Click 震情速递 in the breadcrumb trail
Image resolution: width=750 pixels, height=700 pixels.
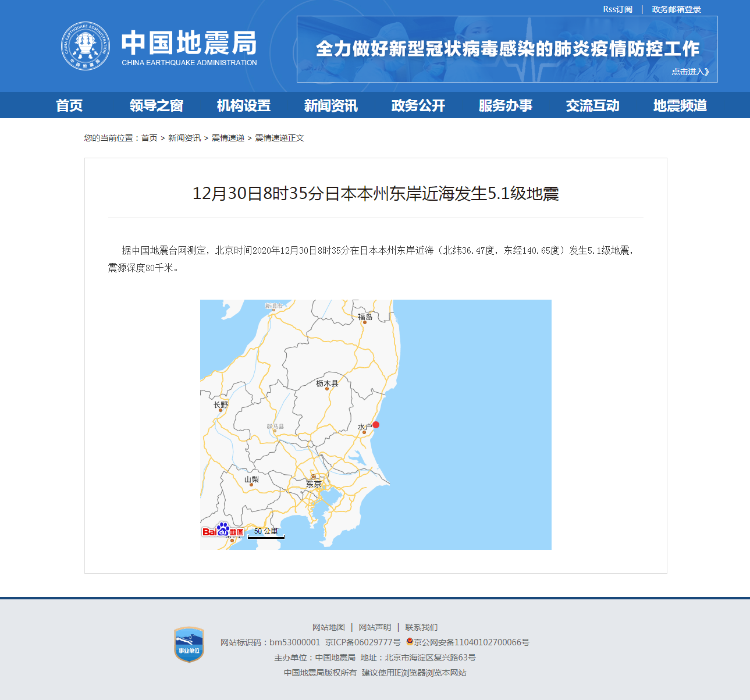pyautogui.click(x=228, y=138)
